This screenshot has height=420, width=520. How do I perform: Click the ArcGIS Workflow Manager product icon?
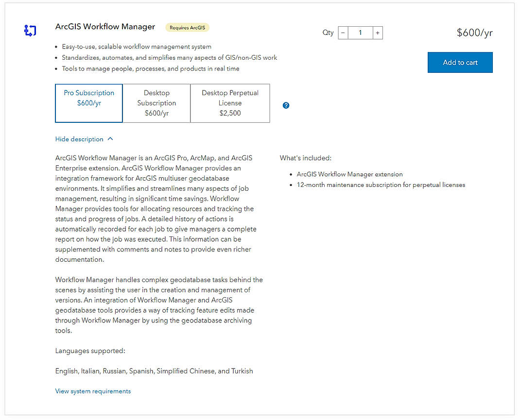[30, 31]
